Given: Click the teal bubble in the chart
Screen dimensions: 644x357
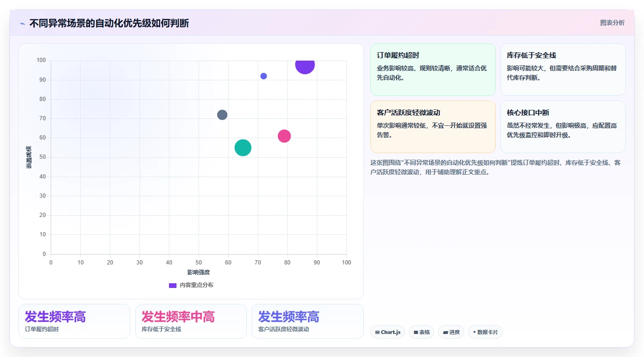Looking at the screenshot, I should coord(243,147).
